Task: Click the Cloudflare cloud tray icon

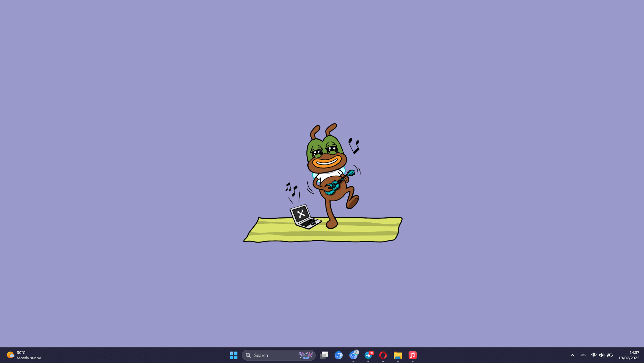Action: [583, 355]
